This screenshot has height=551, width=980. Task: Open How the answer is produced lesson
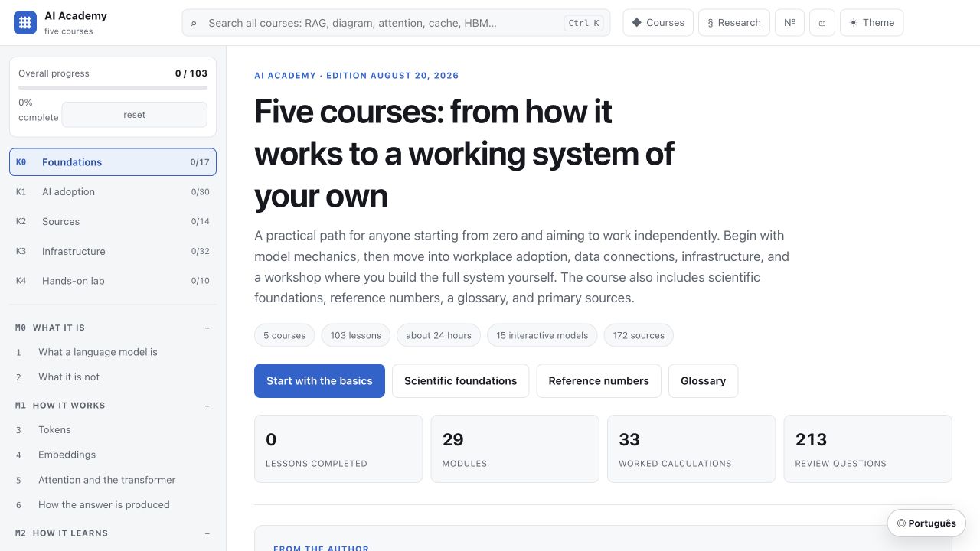(113, 505)
